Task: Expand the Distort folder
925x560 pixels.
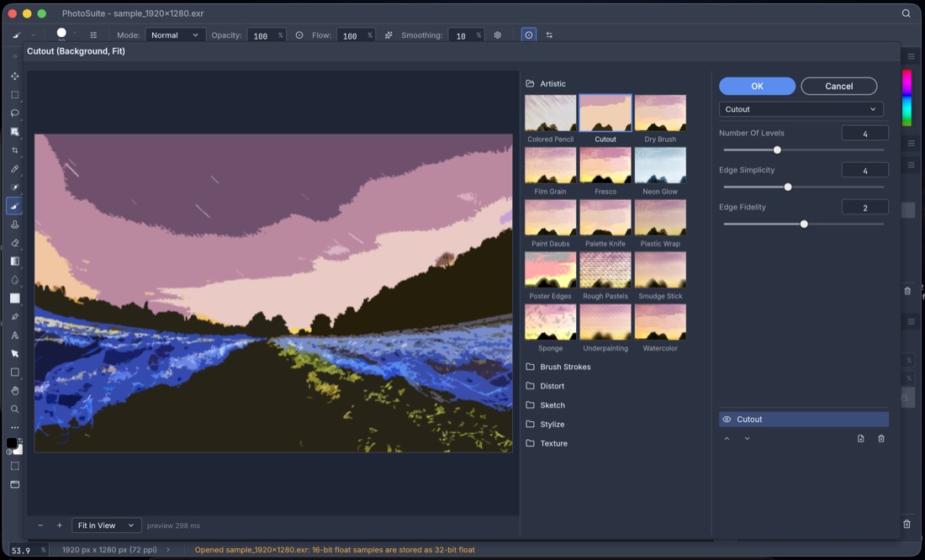Action: (x=545, y=386)
